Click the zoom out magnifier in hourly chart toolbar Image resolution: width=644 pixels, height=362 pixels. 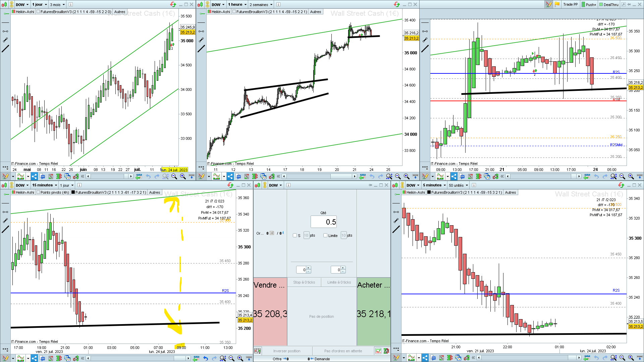click(398, 176)
